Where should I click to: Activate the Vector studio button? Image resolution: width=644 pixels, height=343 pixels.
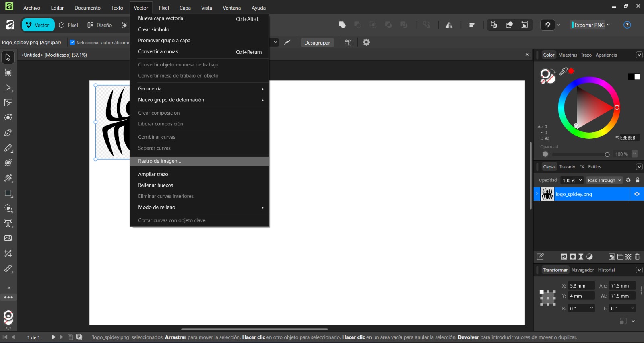click(x=38, y=25)
